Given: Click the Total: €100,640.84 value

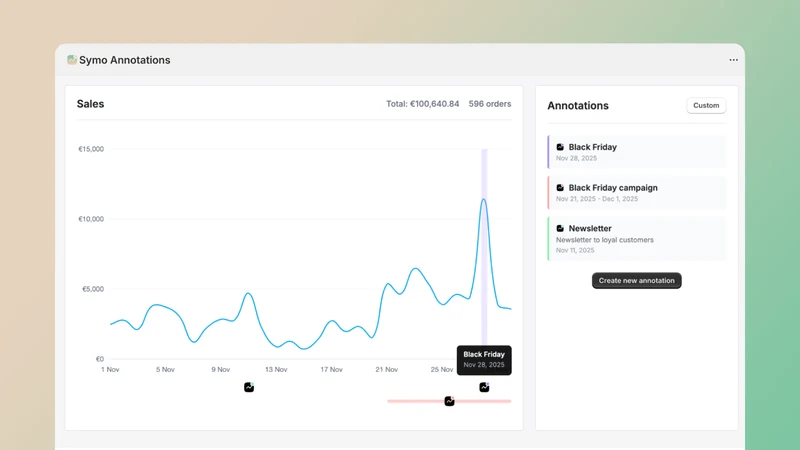Looking at the screenshot, I should [422, 104].
